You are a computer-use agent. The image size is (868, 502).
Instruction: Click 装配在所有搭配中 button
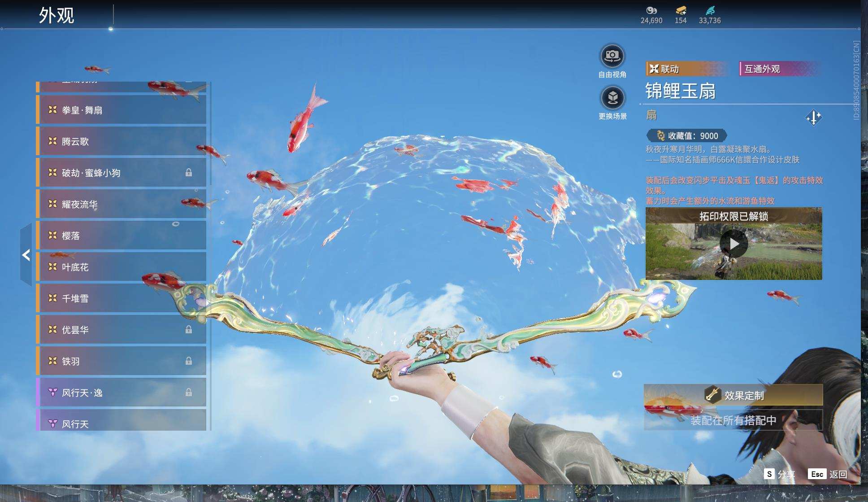[x=733, y=420]
